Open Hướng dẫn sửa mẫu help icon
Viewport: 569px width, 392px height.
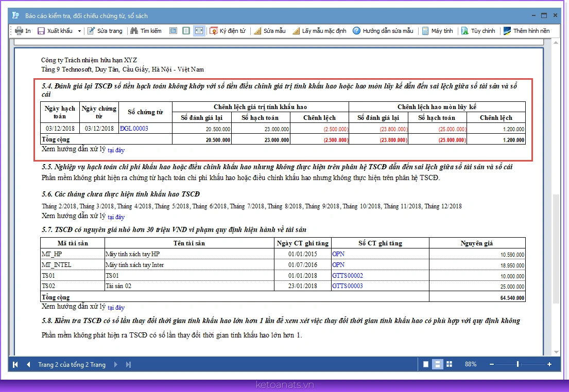[357, 31]
